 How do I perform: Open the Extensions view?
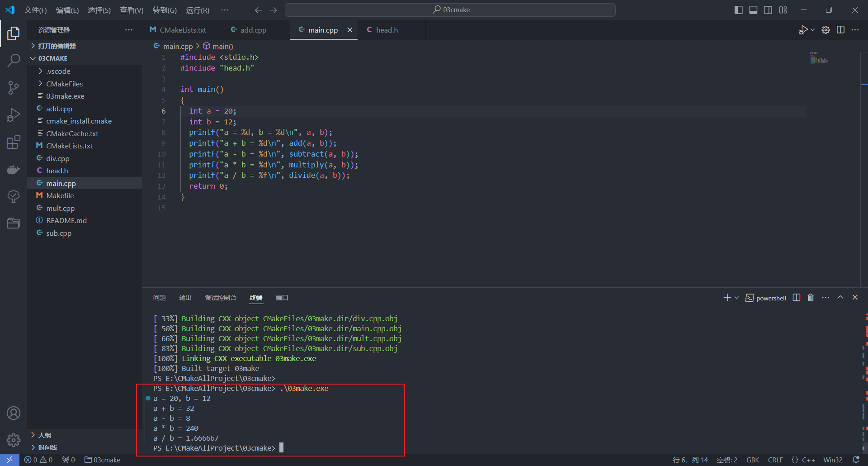point(14,142)
